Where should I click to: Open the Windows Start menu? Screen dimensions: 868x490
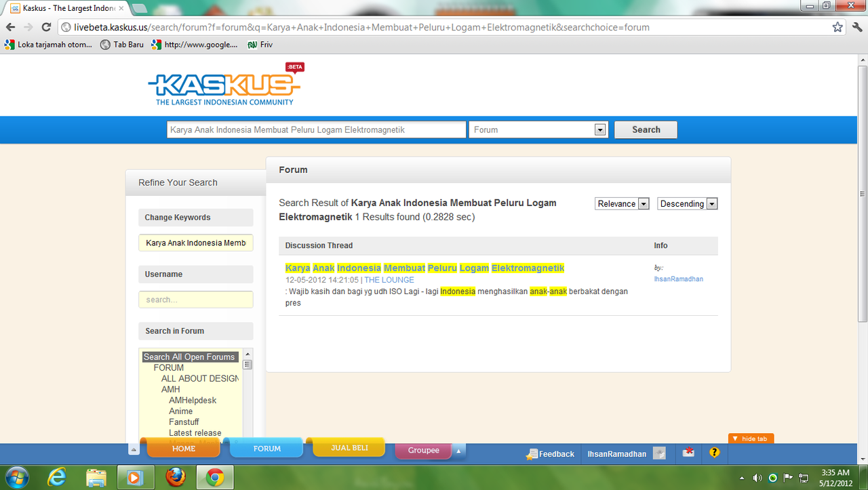(16, 477)
